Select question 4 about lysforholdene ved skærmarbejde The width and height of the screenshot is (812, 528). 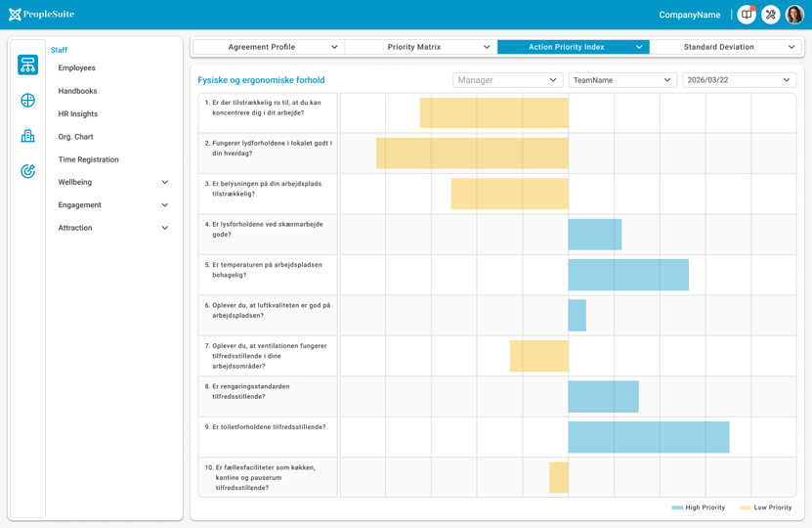[x=268, y=235]
